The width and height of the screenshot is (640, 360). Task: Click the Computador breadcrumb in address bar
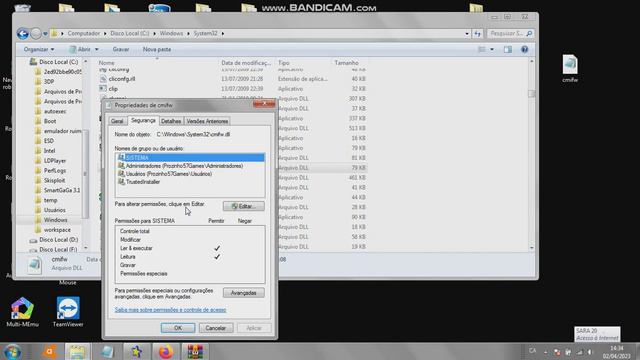click(x=84, y=33)
